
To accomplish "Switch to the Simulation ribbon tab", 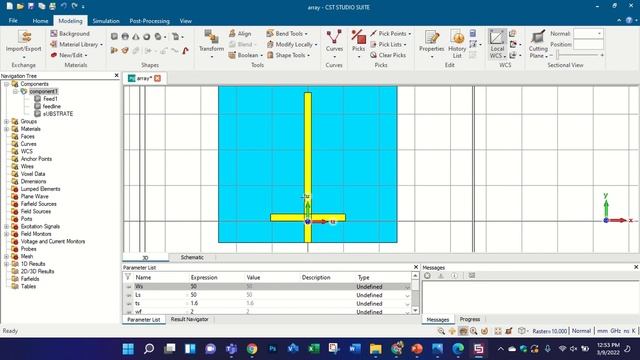I will (106, 20).
